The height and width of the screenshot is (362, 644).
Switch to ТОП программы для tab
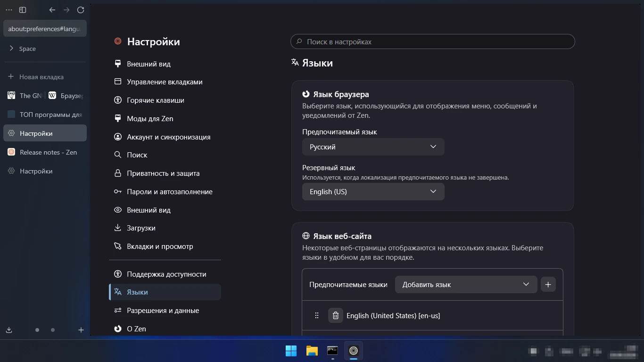(x=45, y=115)
